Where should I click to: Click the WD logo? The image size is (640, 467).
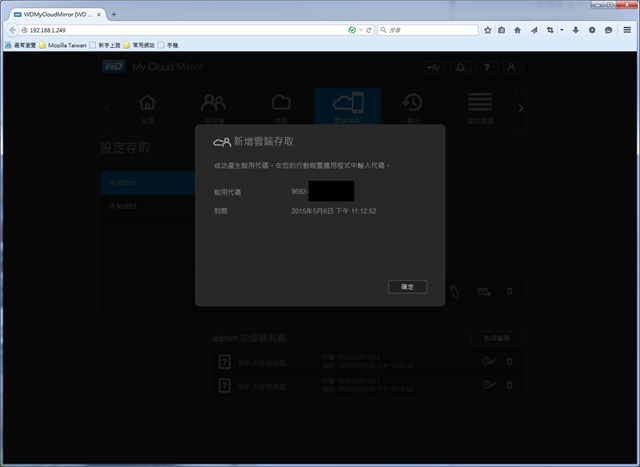pyautogui.click(x=113, y=67)
